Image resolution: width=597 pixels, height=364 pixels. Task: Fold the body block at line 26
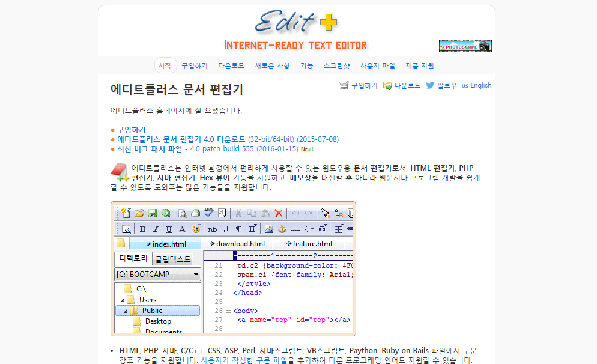(228, 311)
